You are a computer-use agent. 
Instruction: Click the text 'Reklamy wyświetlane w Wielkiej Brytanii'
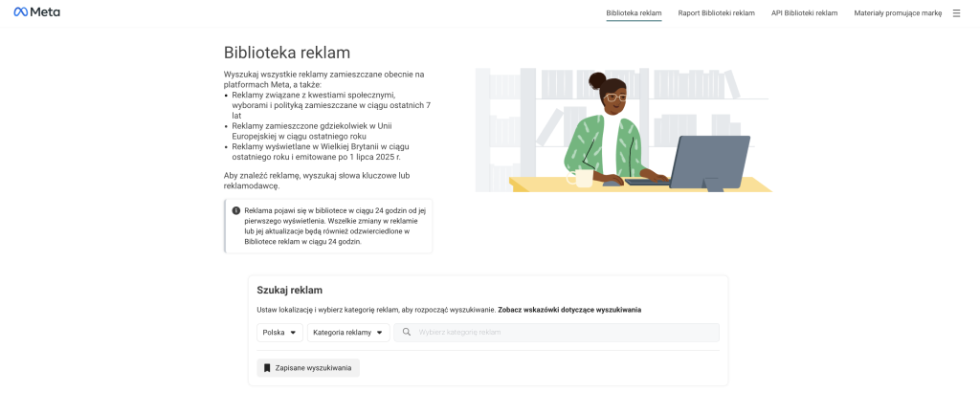coord(303,146)
